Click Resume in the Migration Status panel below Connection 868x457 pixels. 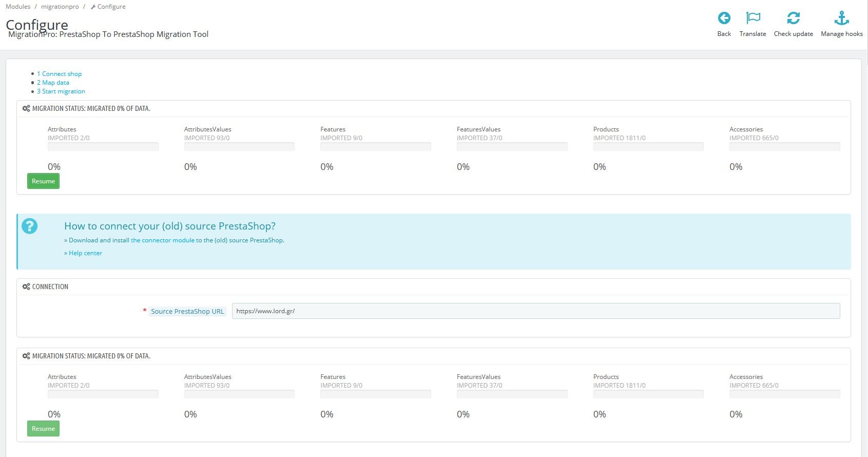click(x=43, y=429)
